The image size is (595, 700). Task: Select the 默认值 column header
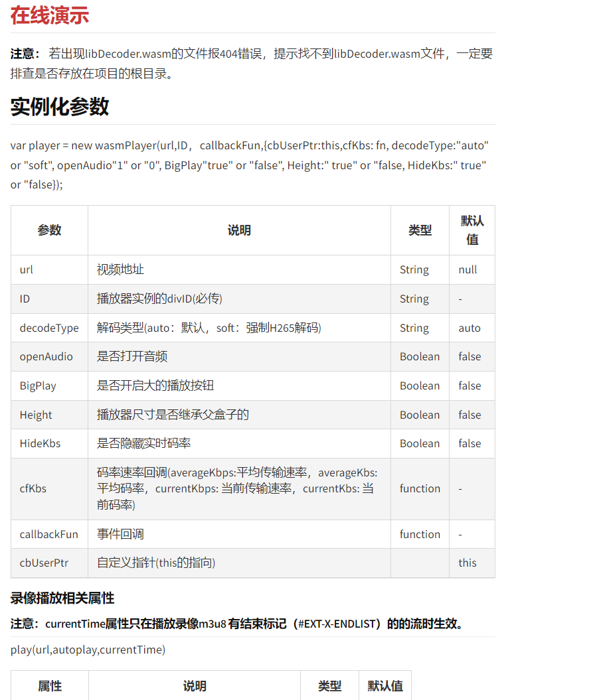pyautogui.click(x=471, y=230)
